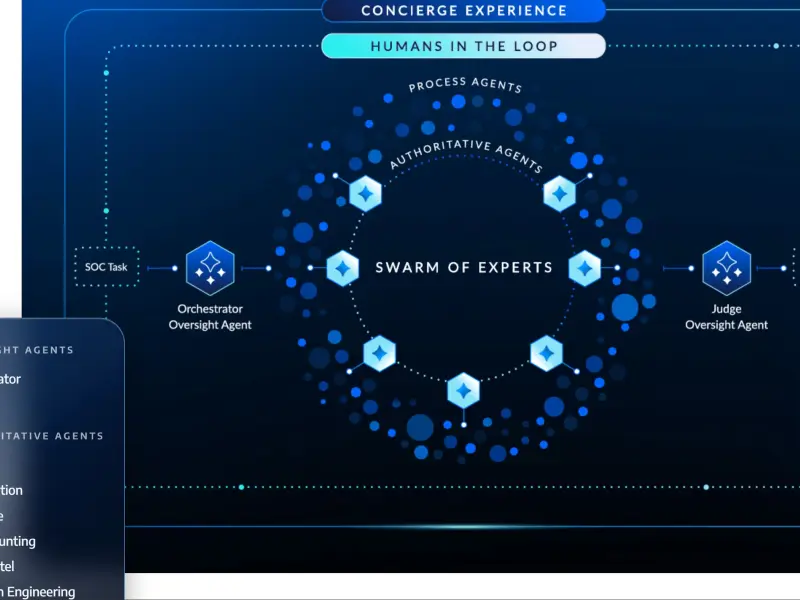Image resolution: width=800 pixels, height=600 pixels.
Task: Click the curved PROCESS AGENTS label
Action: pyautogui.click(x=465, y=85)
